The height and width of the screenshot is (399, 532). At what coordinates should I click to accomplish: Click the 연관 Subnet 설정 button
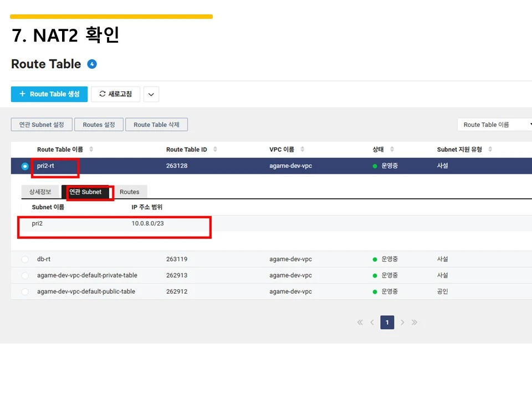(x=41, y=124)
